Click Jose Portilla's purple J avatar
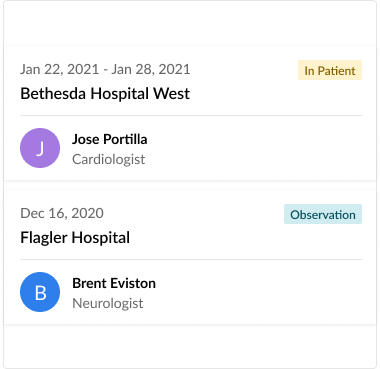Viewport: 380px width, 369px height. click(x=40, y=148)
